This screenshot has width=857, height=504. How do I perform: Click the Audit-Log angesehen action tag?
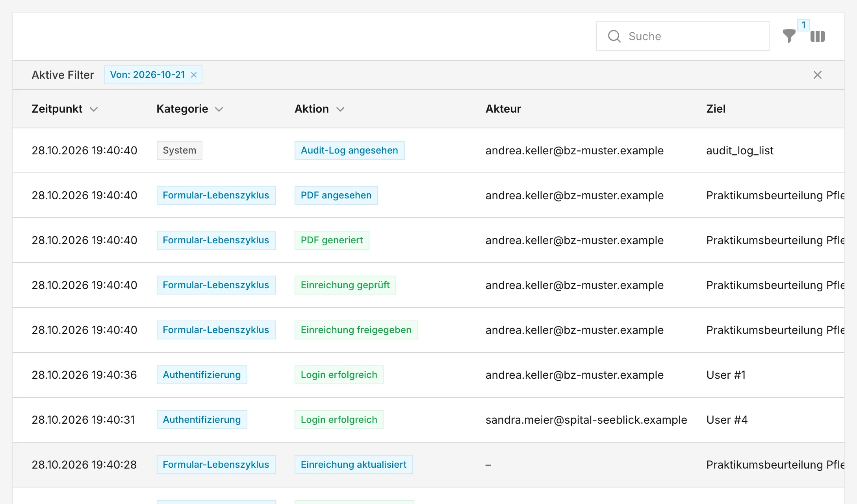[350, 150]
